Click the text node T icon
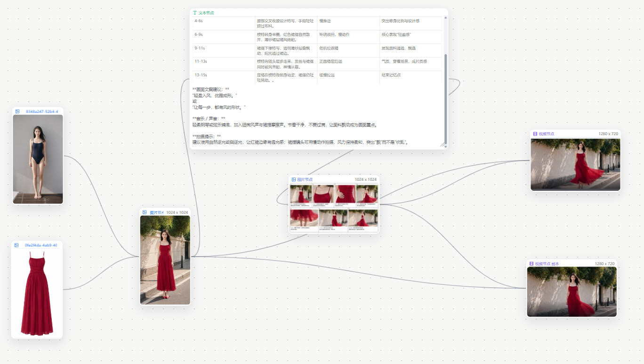 pos(195,13)
